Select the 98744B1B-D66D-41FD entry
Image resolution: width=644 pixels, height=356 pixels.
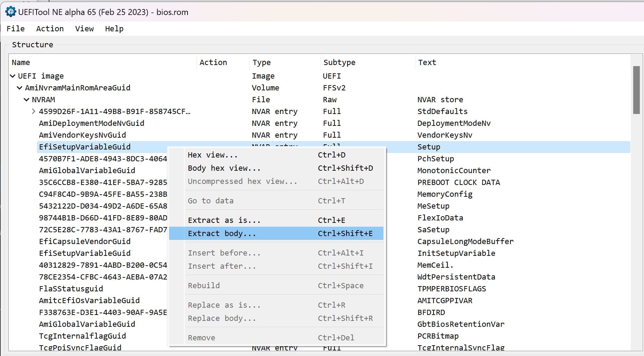tap(103, 218)
